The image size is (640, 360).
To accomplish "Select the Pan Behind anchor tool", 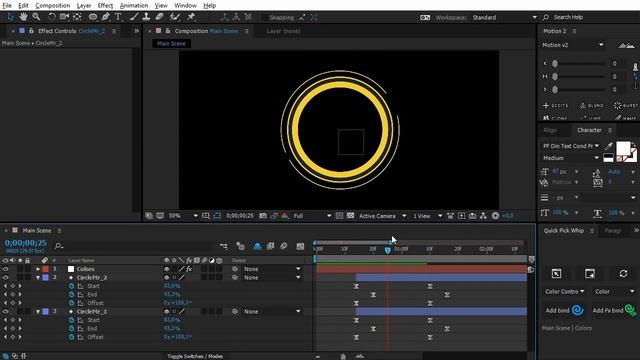I will click(77, 17).
